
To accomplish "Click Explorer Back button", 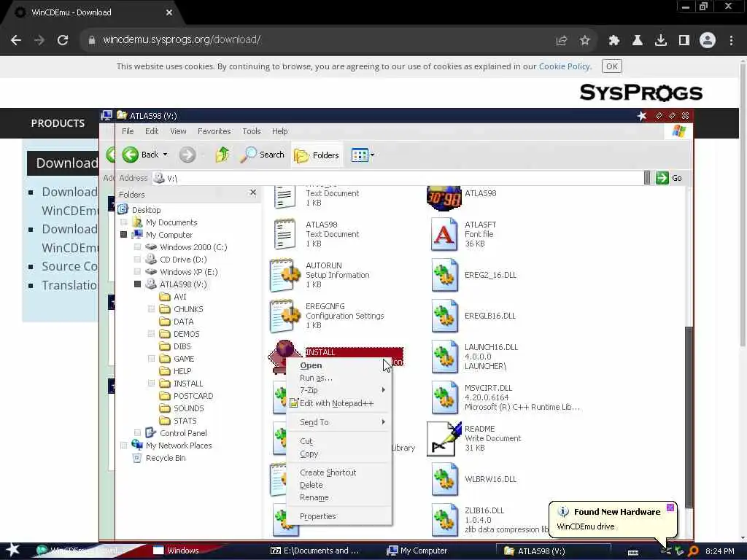I will [x=140, y=155].
